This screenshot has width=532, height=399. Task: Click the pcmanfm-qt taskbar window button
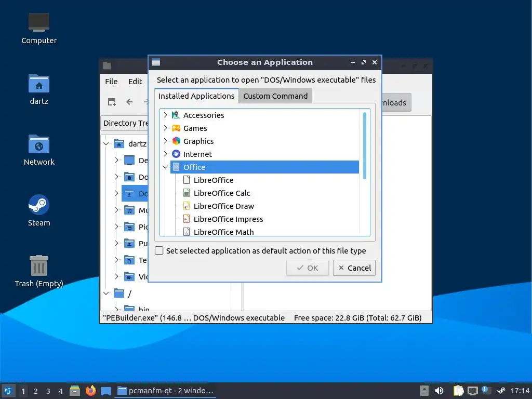tap(165, 391)
